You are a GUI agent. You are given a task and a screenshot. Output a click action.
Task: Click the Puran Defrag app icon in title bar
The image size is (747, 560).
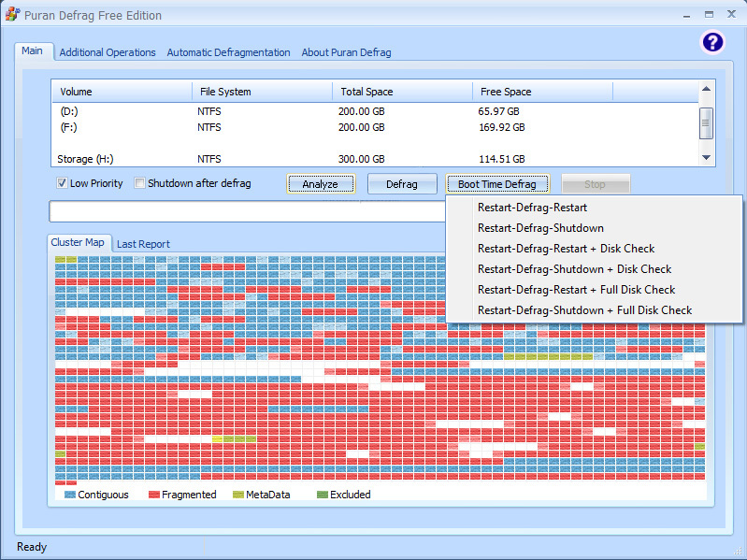[x=12, y=14]
